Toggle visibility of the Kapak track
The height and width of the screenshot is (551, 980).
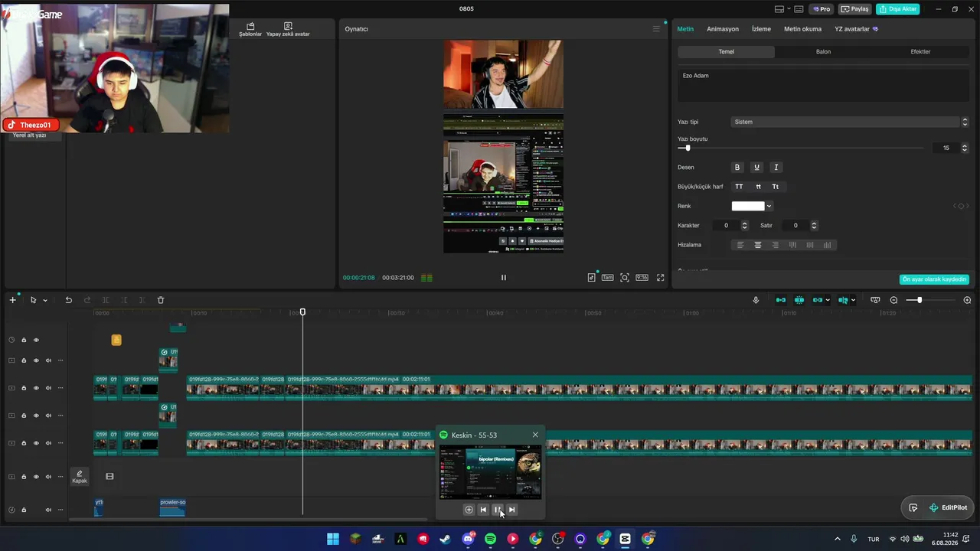pyautogui.click(x=36, y=477)
